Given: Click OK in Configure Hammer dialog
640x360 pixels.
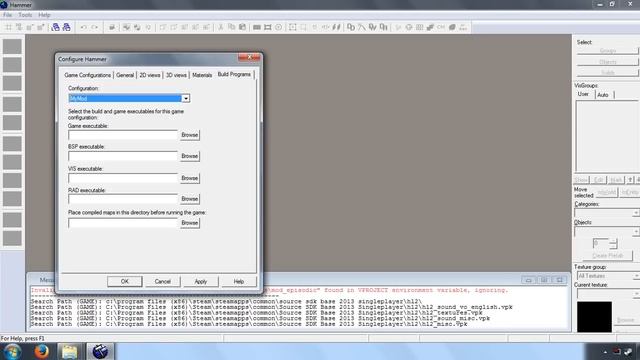Looking at the screenshot, I should click(x=124, y=281).
